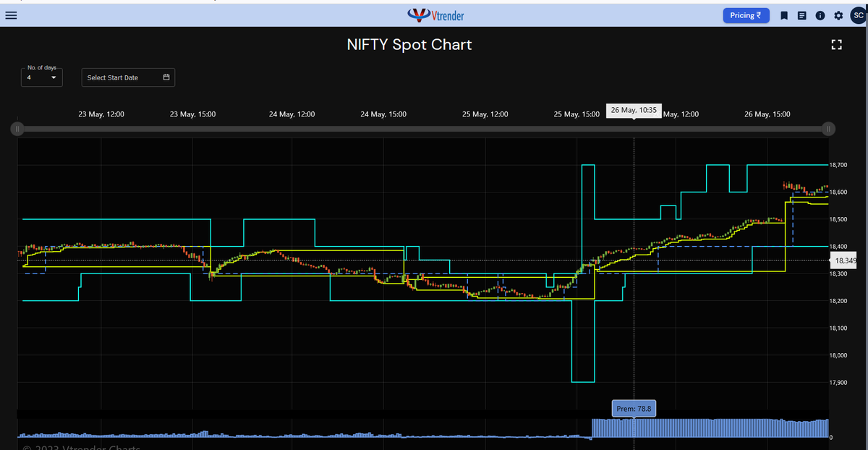Image resolution: width=868 pixels, height=450 pixels.
Task: Toggle the Prem: 78.8 tooltip badge
Action: (x=633, y=408)
